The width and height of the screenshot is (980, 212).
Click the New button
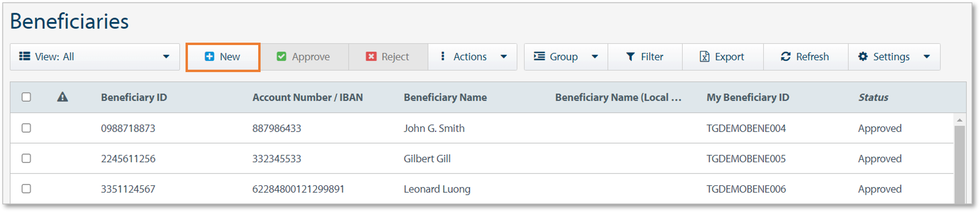pyautogui.click(x=223, y=56)
